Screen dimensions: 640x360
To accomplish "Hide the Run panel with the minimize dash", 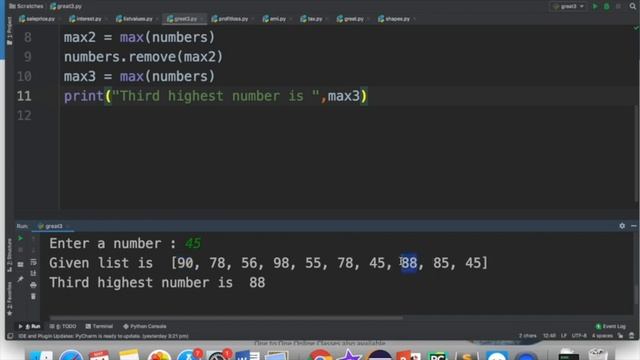I will [633, 226].
